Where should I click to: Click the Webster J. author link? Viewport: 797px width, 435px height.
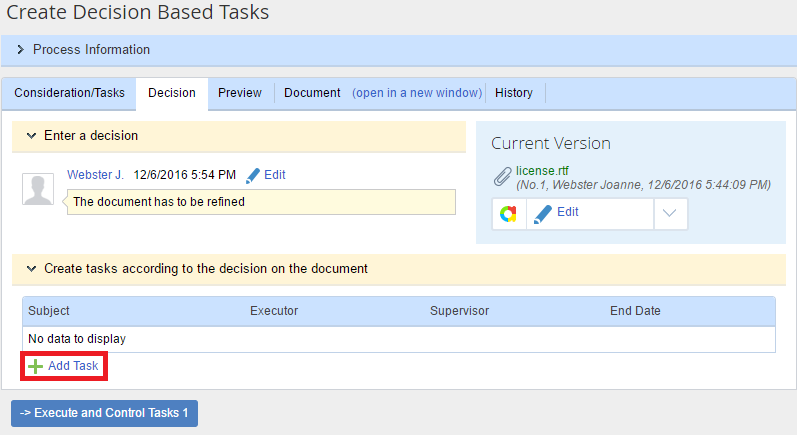pyautogui.click(x=95, y=175)
